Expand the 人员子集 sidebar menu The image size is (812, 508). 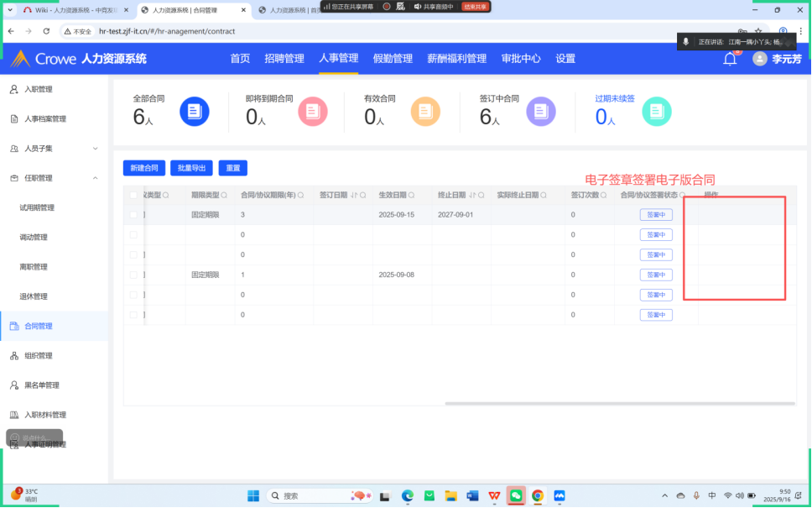pos(95,149)
